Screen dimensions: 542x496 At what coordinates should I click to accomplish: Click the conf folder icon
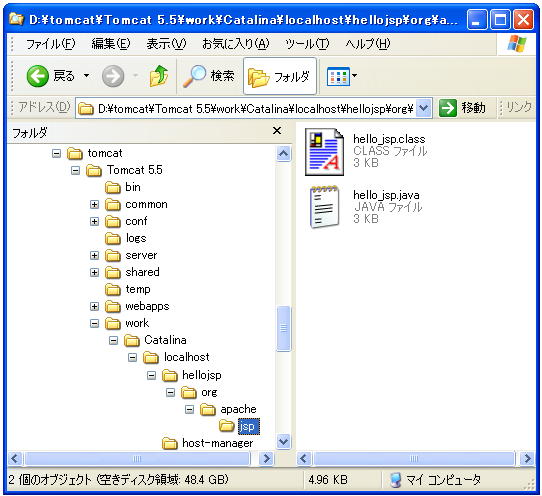pyautogui.click(x=113, y=222)
